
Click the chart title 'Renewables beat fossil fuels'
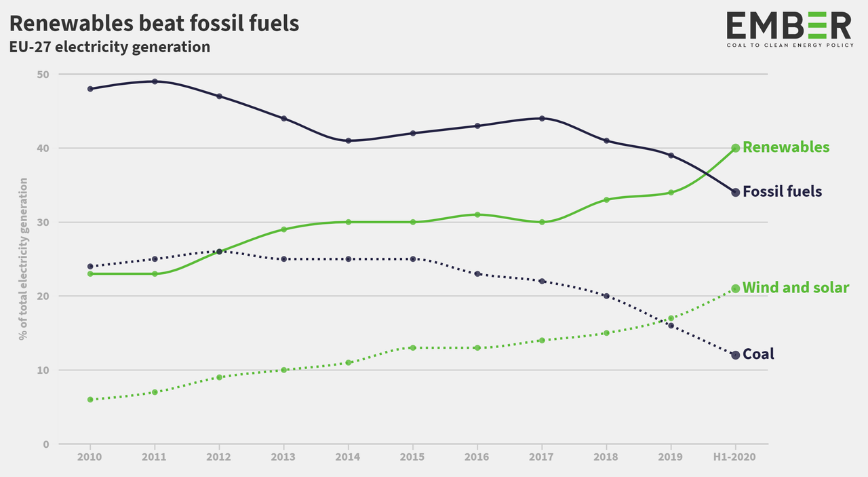[x=154, y=23]
